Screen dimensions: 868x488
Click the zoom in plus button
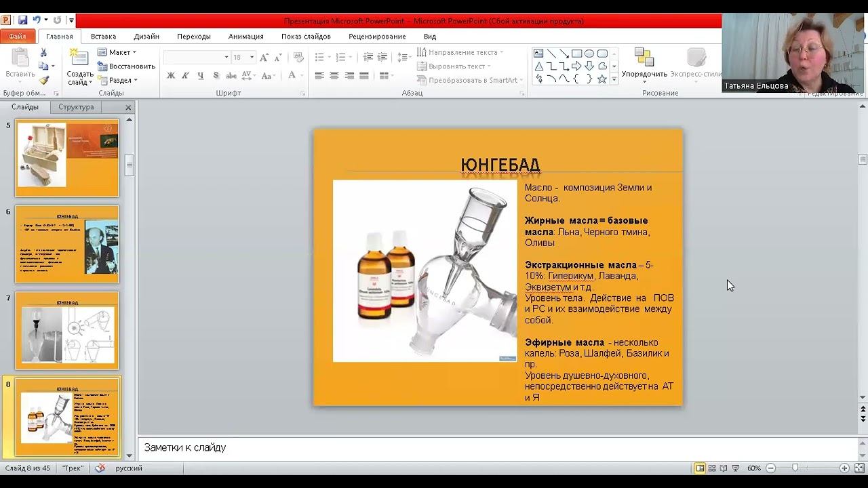[844, 468]
